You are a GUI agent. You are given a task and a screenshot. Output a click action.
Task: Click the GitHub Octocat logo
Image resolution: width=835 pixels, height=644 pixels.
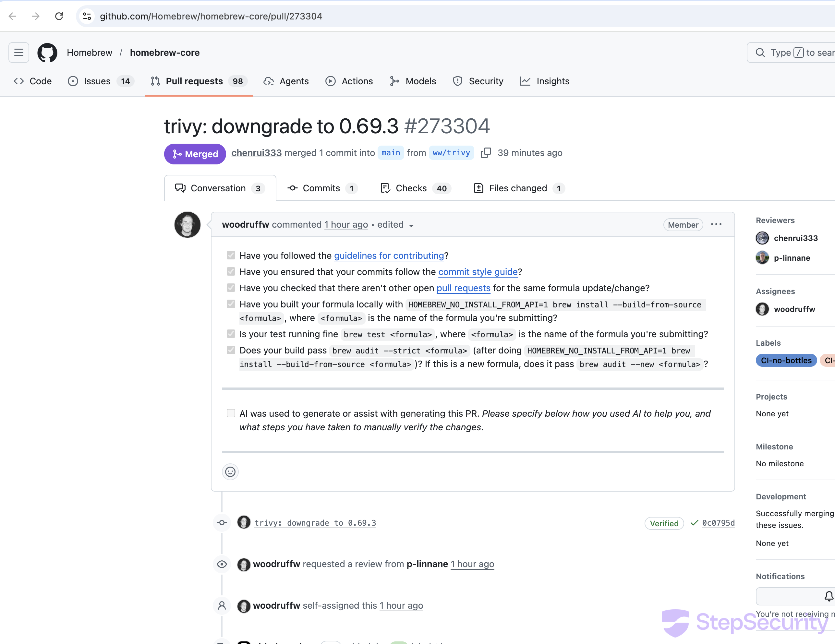[47, 53]
